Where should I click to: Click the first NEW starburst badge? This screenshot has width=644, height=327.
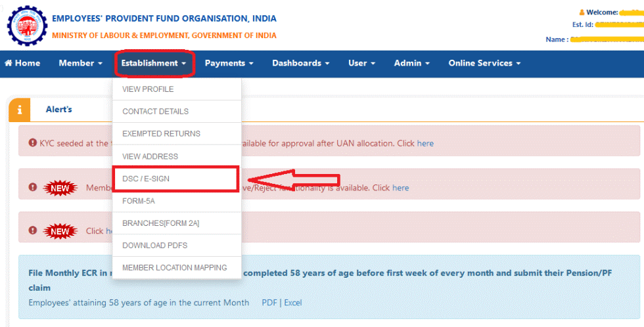click(60, 188)
